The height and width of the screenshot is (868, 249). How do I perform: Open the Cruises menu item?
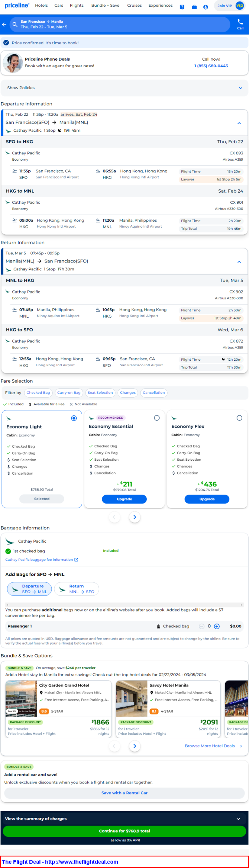(x=134, y=6)
